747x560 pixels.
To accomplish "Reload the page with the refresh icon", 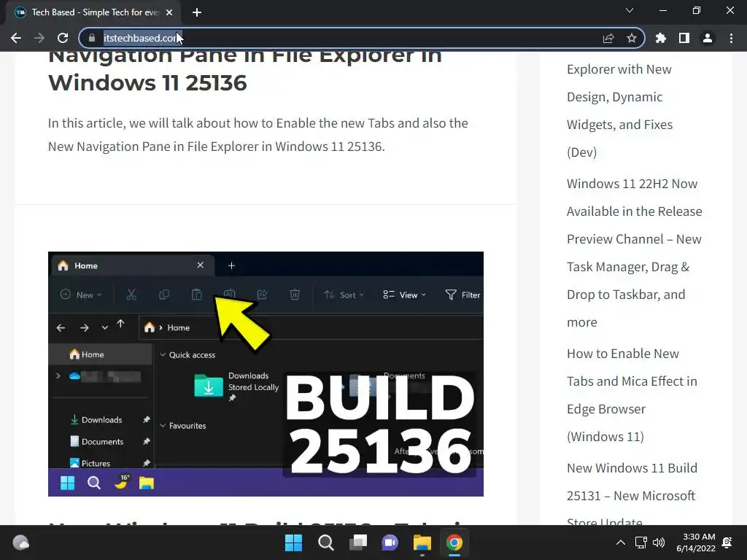I will pos(63,38).
